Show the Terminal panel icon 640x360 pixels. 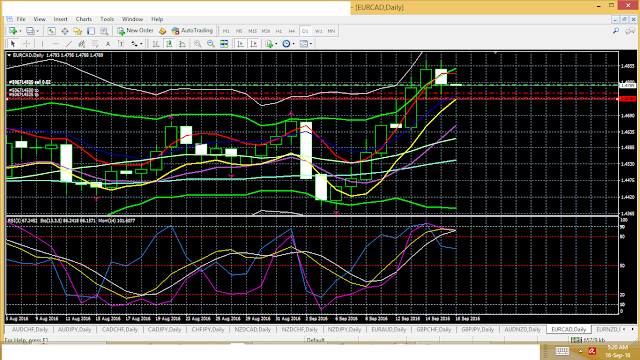[91, 31]
